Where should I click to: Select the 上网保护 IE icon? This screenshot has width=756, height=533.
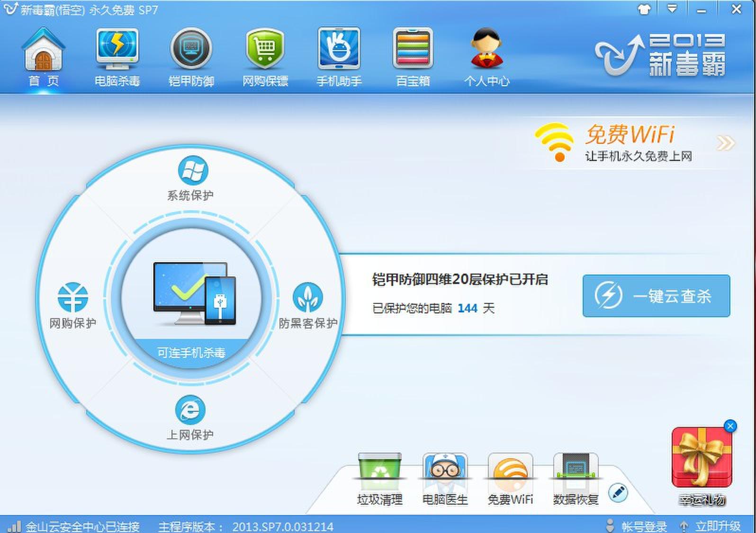point(190,409)
